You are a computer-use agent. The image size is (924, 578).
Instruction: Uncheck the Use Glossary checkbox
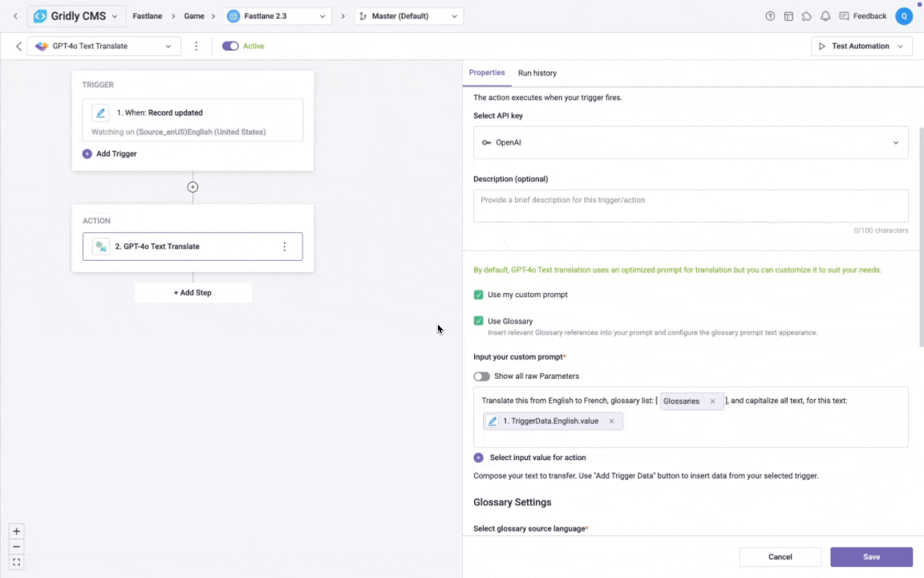click(479, 321)
